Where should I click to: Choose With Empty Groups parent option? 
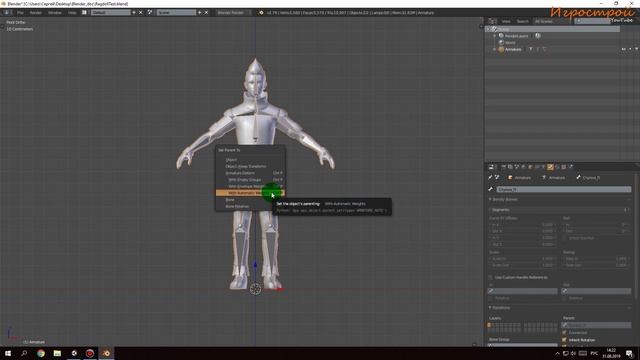point(250,180)
